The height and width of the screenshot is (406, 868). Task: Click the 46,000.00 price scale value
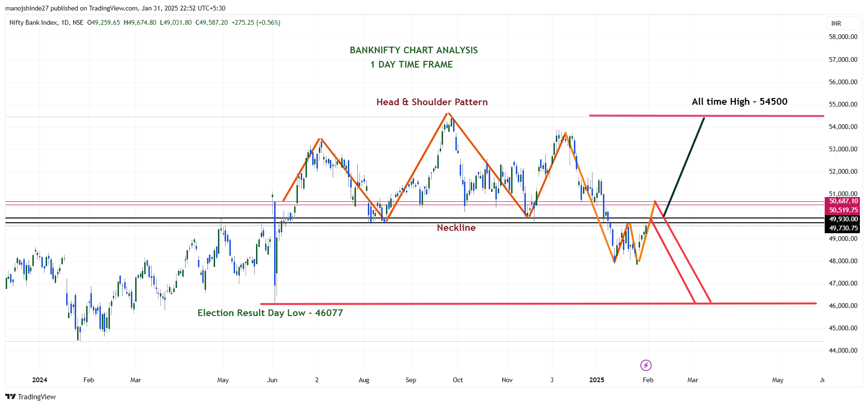[843, 306]
